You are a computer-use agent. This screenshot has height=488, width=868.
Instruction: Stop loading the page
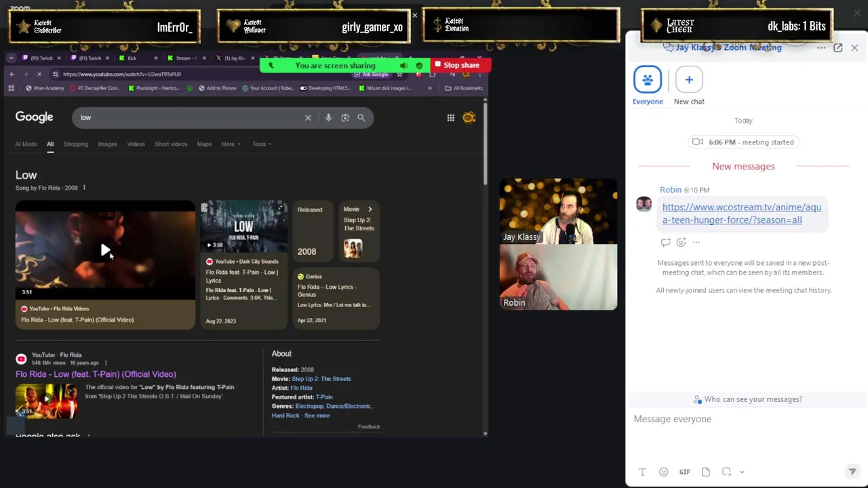coord(39,74)
